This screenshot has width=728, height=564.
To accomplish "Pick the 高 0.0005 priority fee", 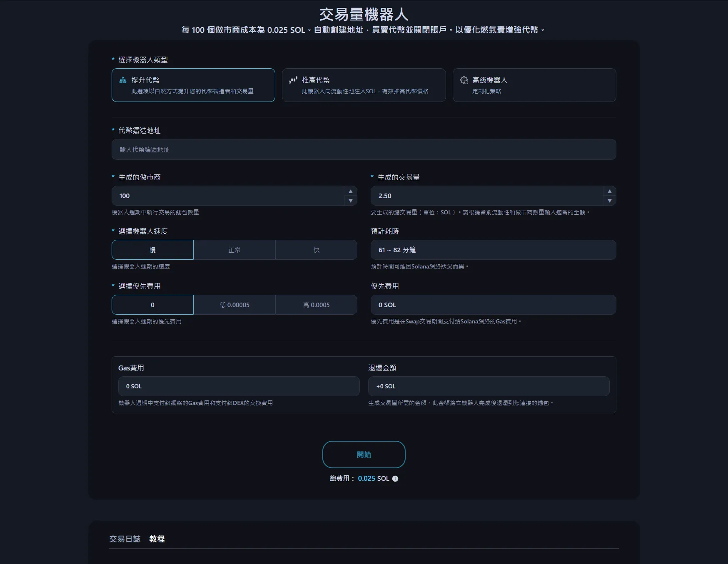I will coord(316,305).
